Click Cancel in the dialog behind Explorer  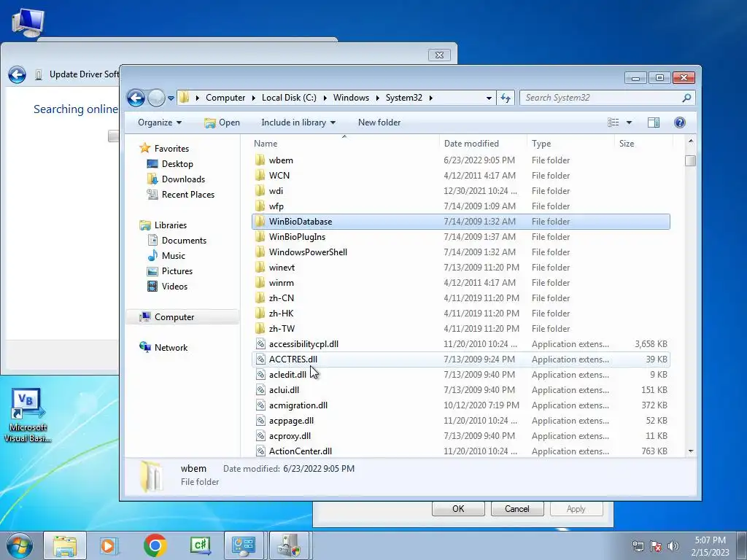[x=517, y=508]
